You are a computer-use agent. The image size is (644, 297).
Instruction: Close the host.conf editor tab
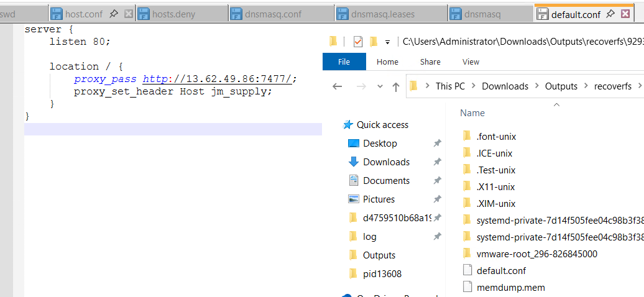[129, 14]
